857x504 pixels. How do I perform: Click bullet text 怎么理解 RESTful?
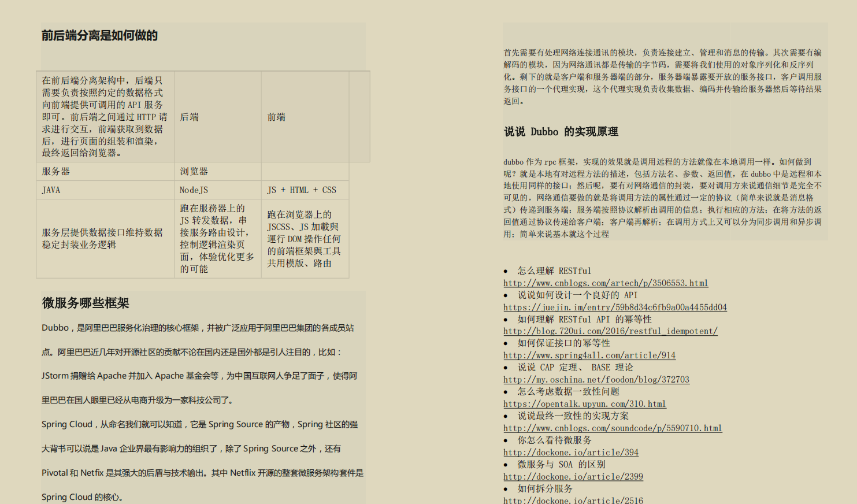tap(554, 271)
